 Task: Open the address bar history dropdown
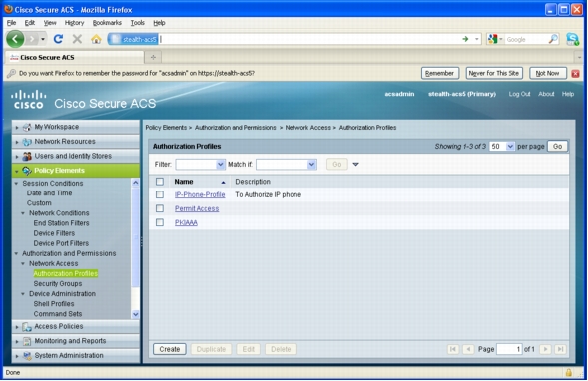pos(476,39)
